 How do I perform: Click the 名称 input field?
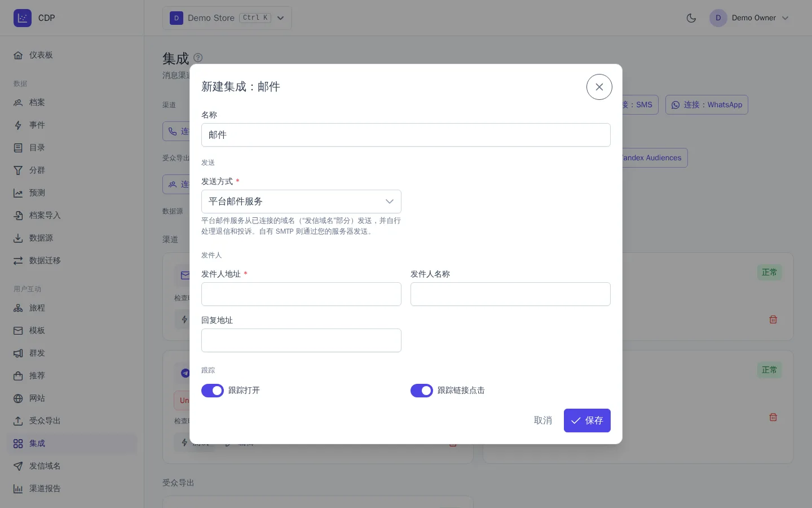(406, 135)
